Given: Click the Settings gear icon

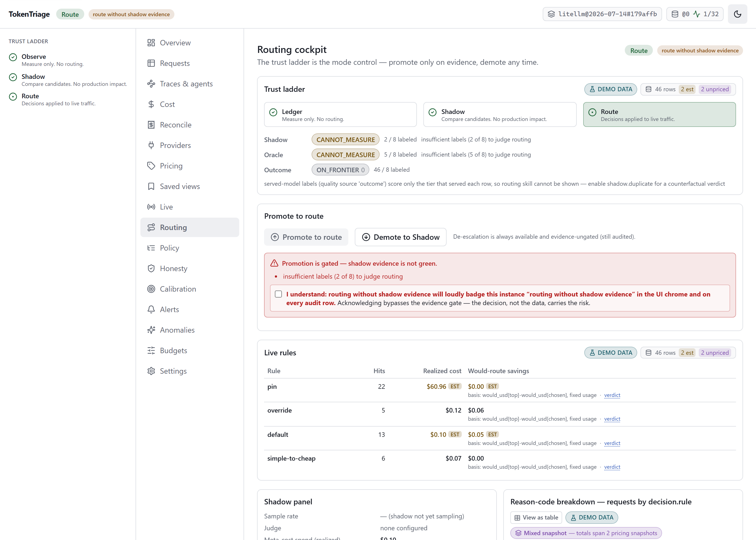Looking at the screenshot, I should point(151,371).
